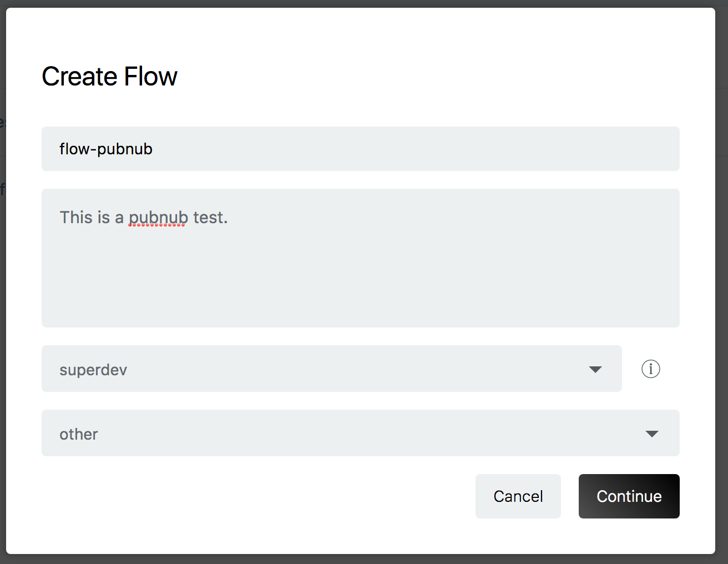Select the 'superdev' label text
This screenshot has height=564, width=728.
coord(93,370)
